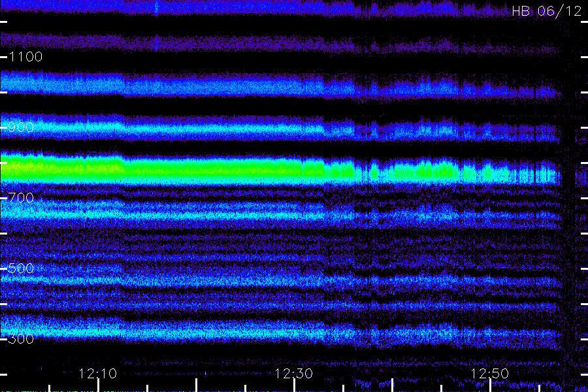588x392 pixels.
Task: Click the HB 06/12 station date label
Action: pos(547,11)
